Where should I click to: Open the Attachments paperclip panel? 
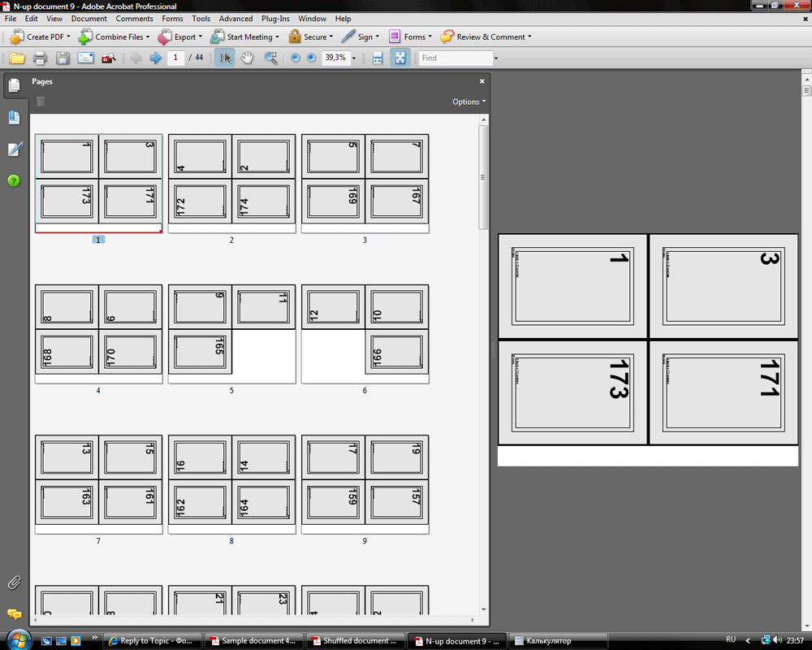pyautogui.click(x=14, y=583)
